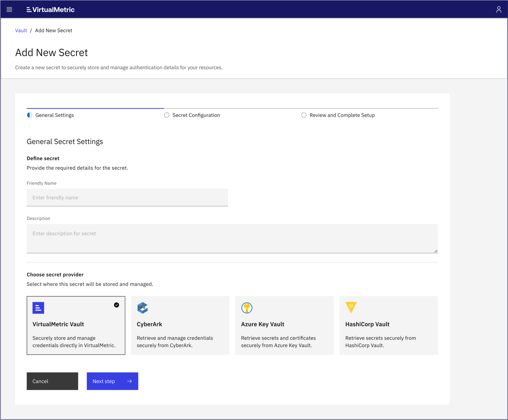
Task: Click the arrow icon in Next step button
Action: point(129,381)
